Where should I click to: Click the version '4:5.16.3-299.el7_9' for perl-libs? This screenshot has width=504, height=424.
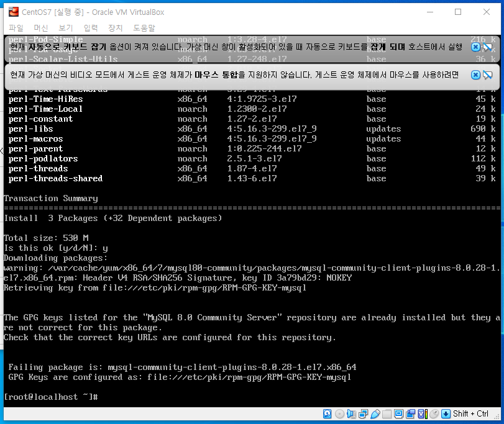(272, 129)
